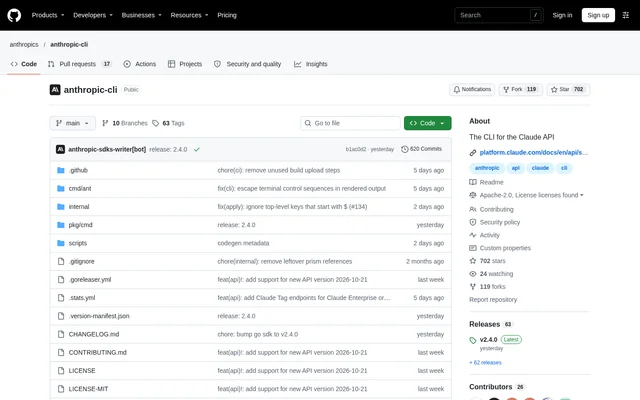Screen dimensions: 640x400
Task: Open the CONTRIBUTING.md file
Action: click(x=98, y=353)
